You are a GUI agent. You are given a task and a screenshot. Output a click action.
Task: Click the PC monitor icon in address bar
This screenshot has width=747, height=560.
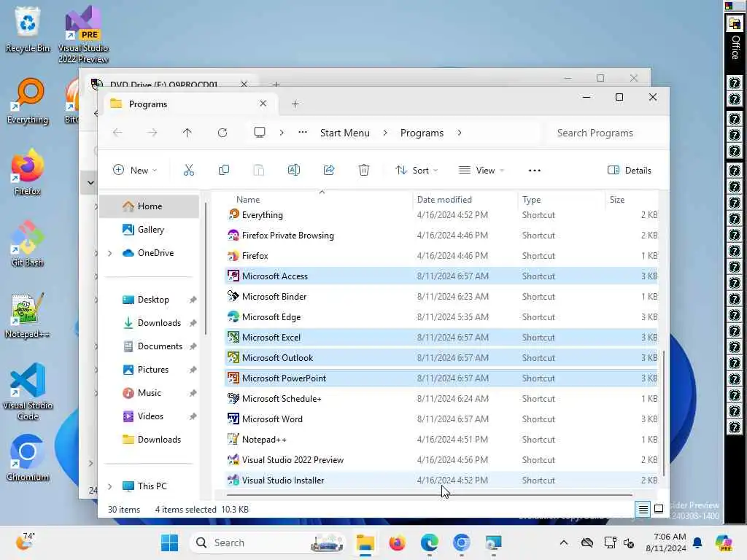click(260, 133)
